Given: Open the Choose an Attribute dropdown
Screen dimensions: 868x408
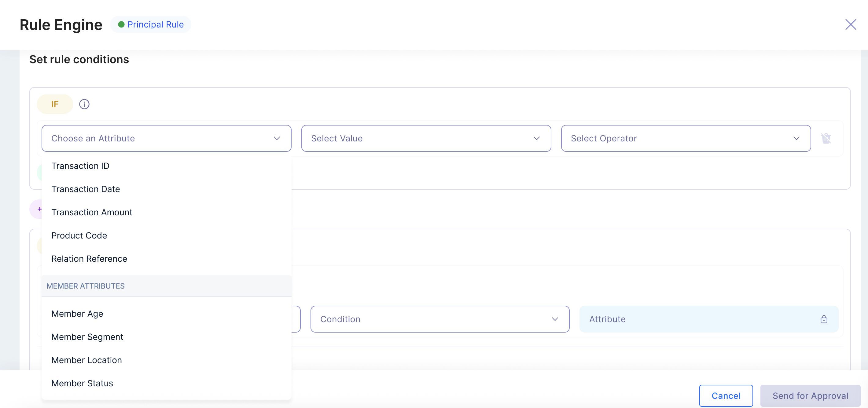Looking at the screenshot, I should 166,138.
